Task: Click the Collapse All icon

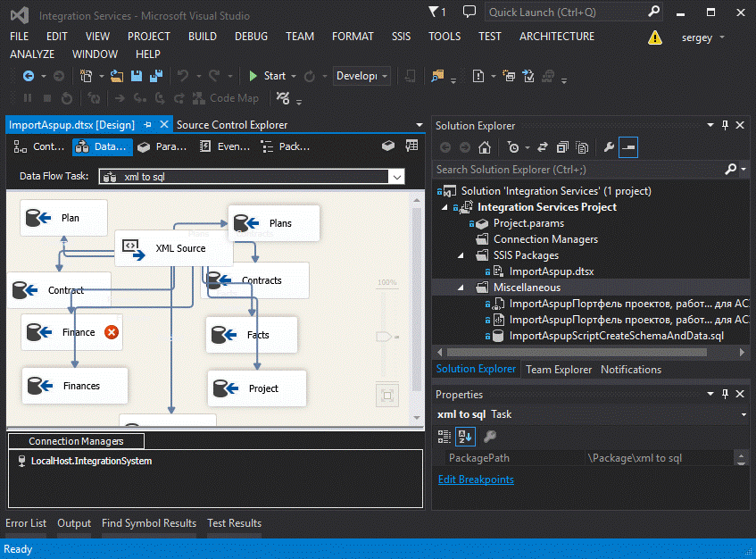Action: (x=562, y=147)
